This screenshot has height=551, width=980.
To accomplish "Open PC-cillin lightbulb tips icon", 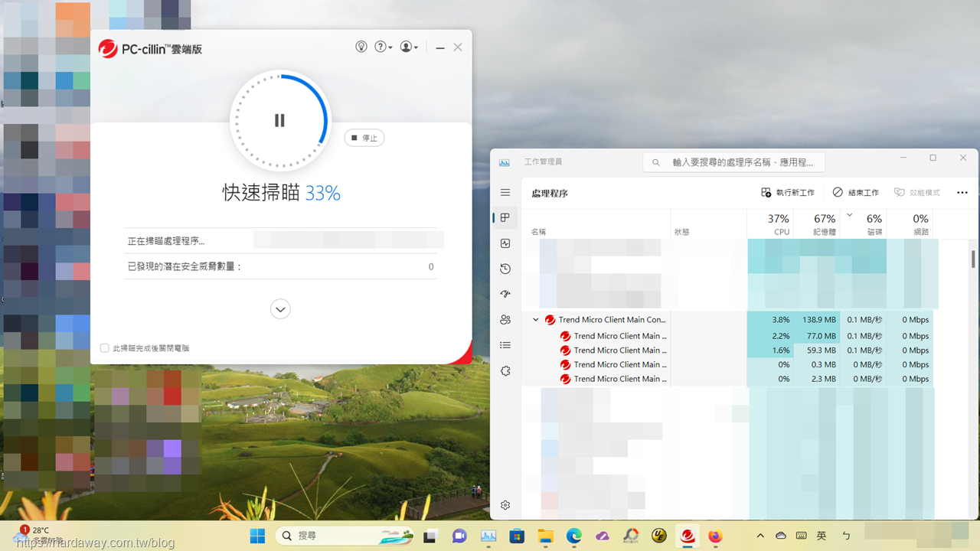I will (x=361, y=47).
